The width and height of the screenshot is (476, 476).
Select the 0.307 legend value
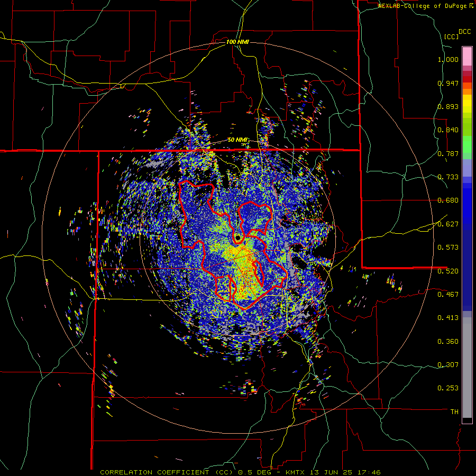448,365
